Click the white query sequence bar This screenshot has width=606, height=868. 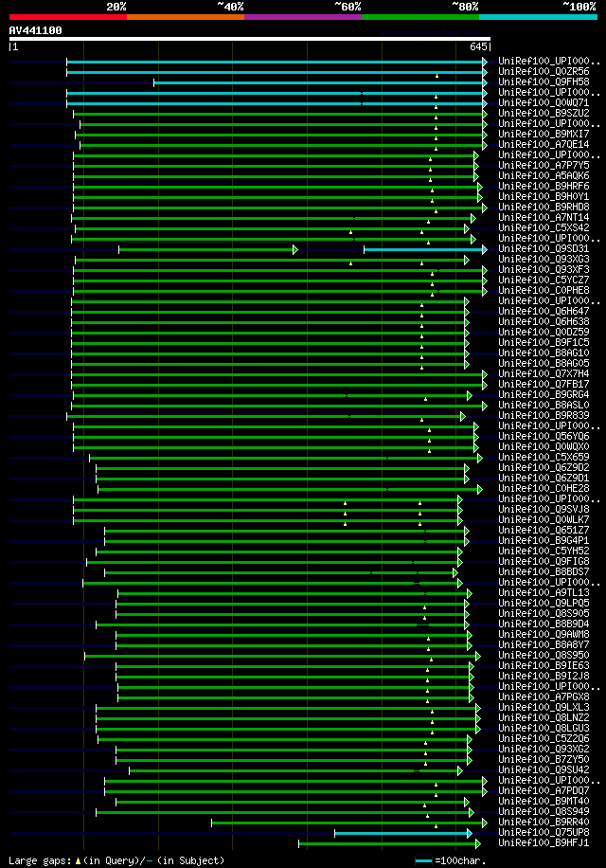coord(249,39)
